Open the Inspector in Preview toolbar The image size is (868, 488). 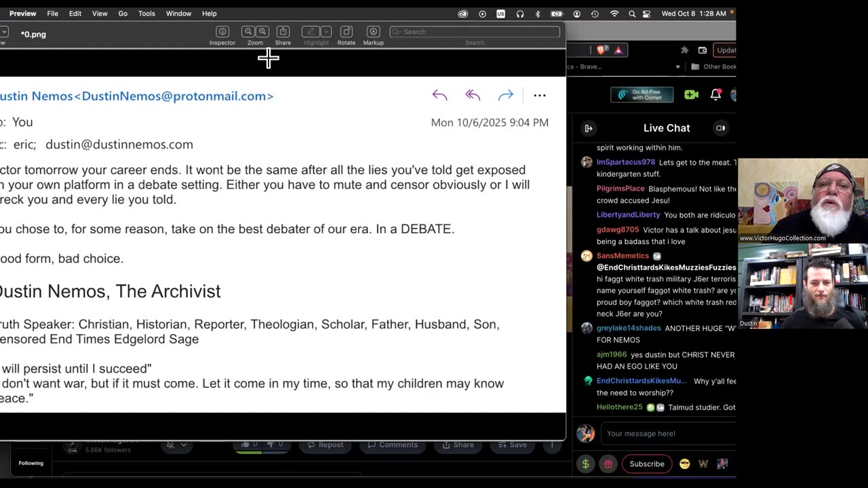coord(222,32)
